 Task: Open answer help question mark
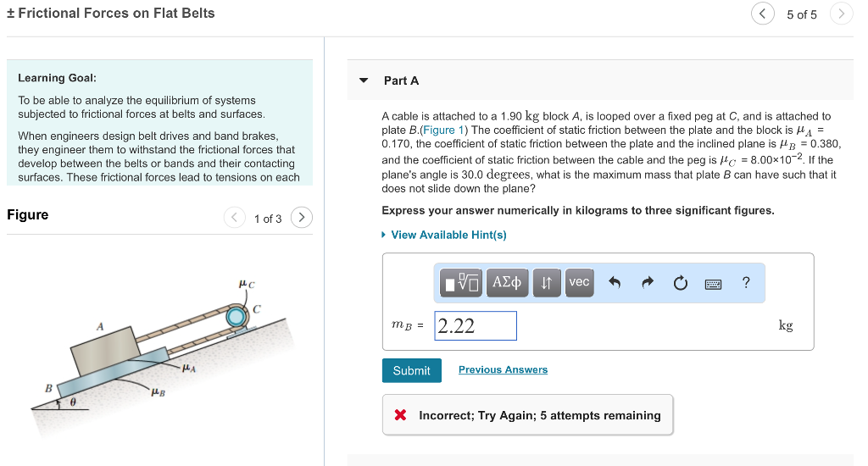(746, 283)
